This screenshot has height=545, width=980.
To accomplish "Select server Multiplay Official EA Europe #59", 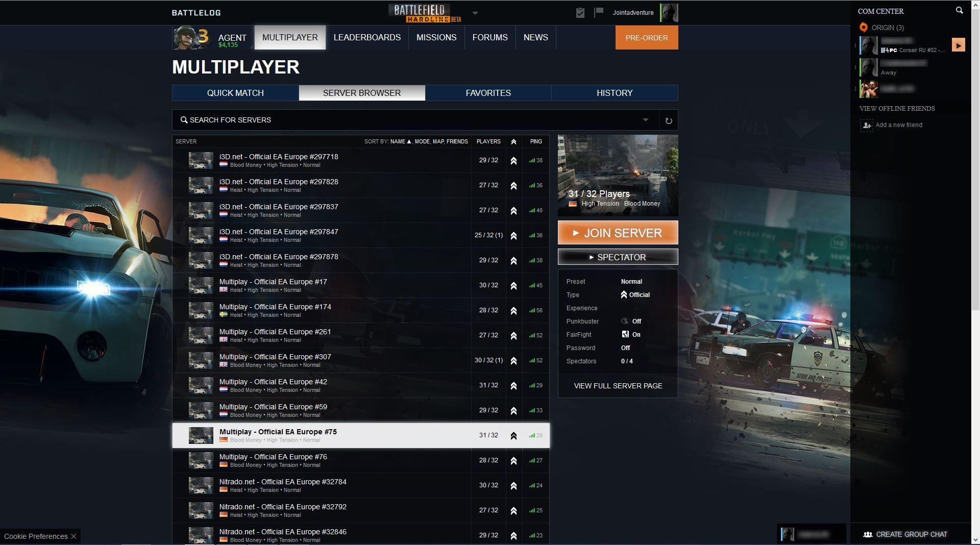I will coord(361,410).
